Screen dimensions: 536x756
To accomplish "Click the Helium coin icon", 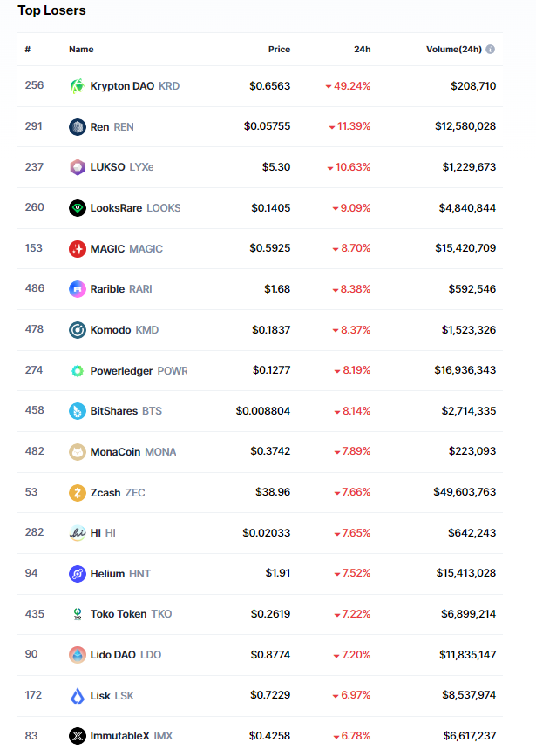I will [78, 574].
